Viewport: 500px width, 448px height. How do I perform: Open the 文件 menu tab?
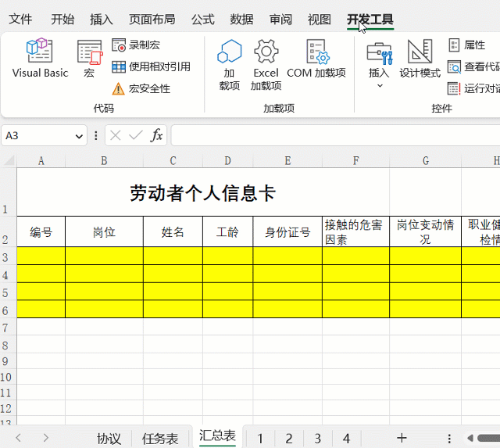click(x=20, y=20)
